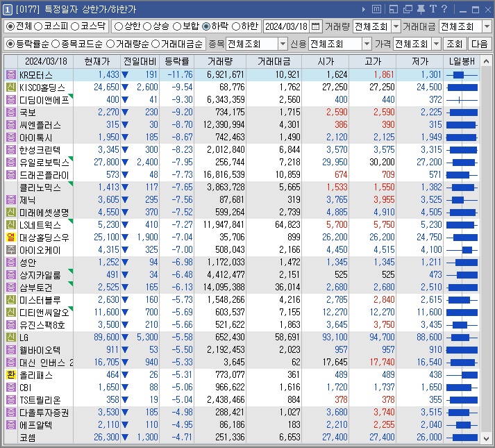Screen dimensions: 495x448
Task: Click the candlestick chart for 드래곤플라이 row
Action: pos(462,175)
